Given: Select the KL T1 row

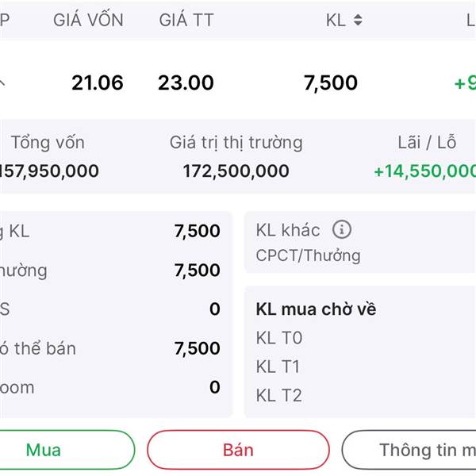Looking at the screenshot, I should (279, 367).
